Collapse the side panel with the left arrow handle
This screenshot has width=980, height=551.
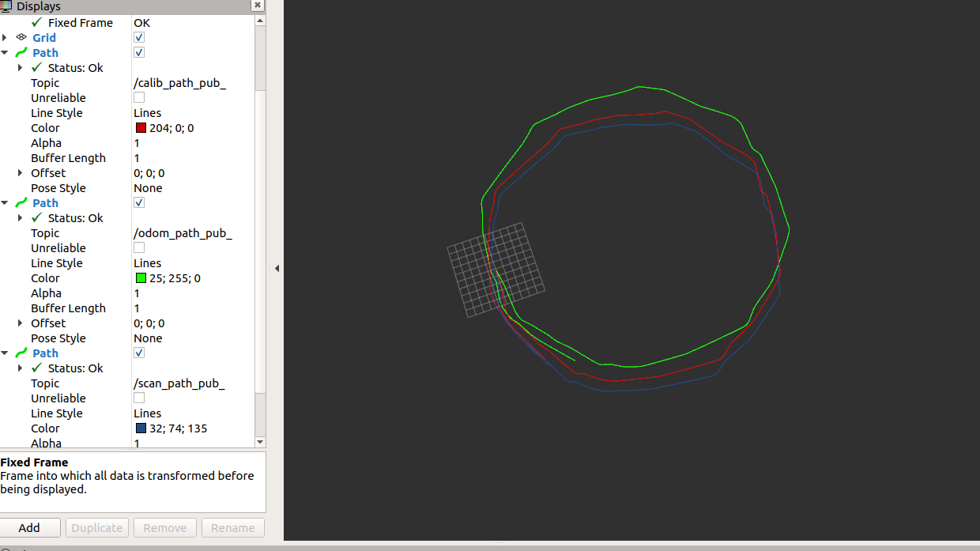coord(277,269)
